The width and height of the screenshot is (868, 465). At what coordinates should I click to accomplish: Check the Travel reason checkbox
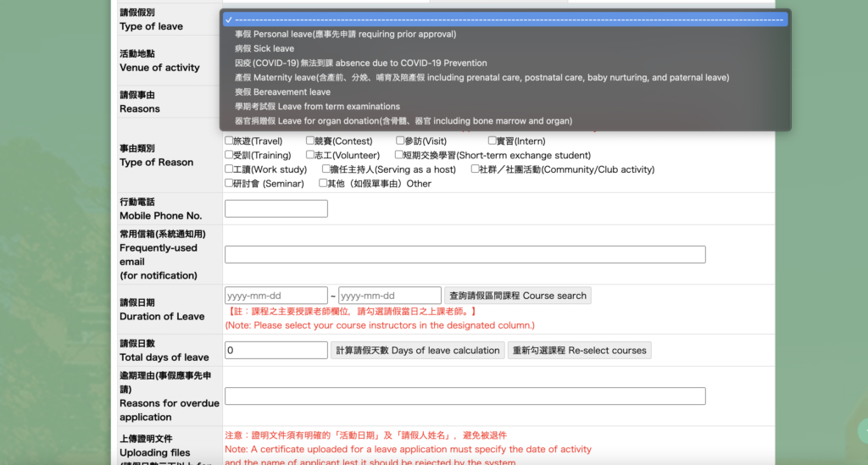tap(229, 141)
